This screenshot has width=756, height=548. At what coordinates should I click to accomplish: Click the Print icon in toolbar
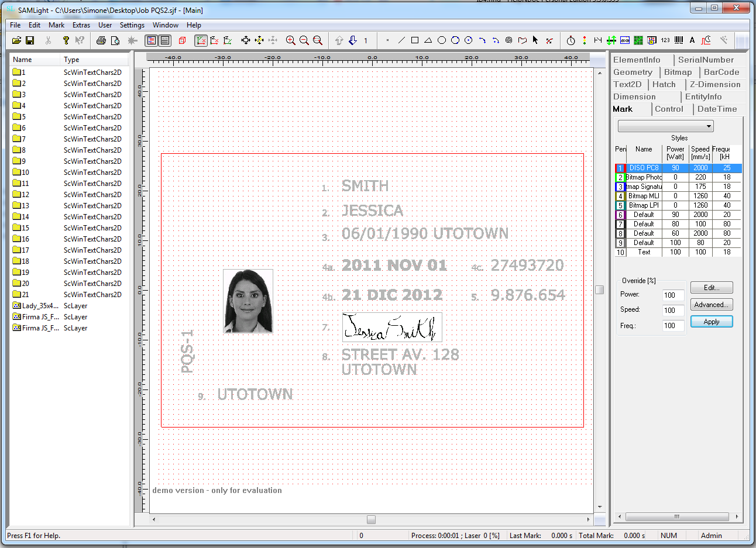point(101,40)
